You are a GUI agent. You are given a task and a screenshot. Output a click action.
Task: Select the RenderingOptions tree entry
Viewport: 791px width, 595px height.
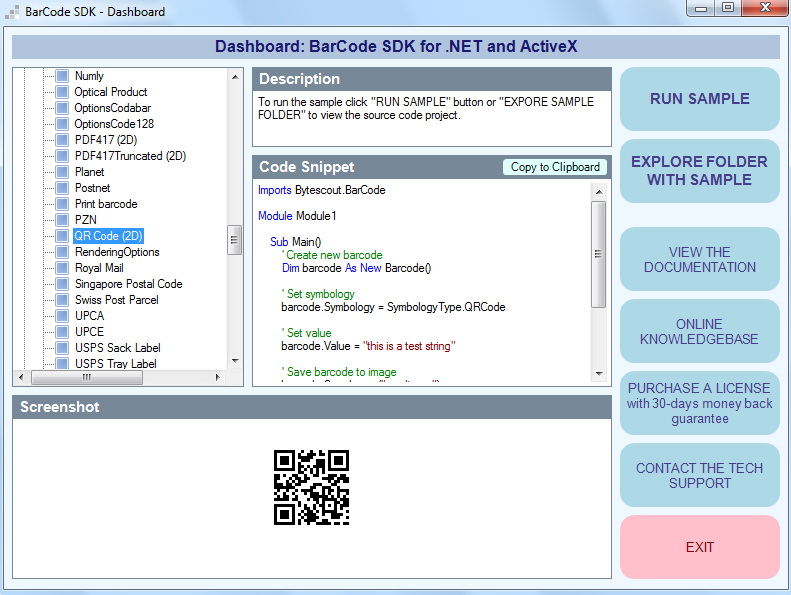pyautogui.click(x=116, y=252)
